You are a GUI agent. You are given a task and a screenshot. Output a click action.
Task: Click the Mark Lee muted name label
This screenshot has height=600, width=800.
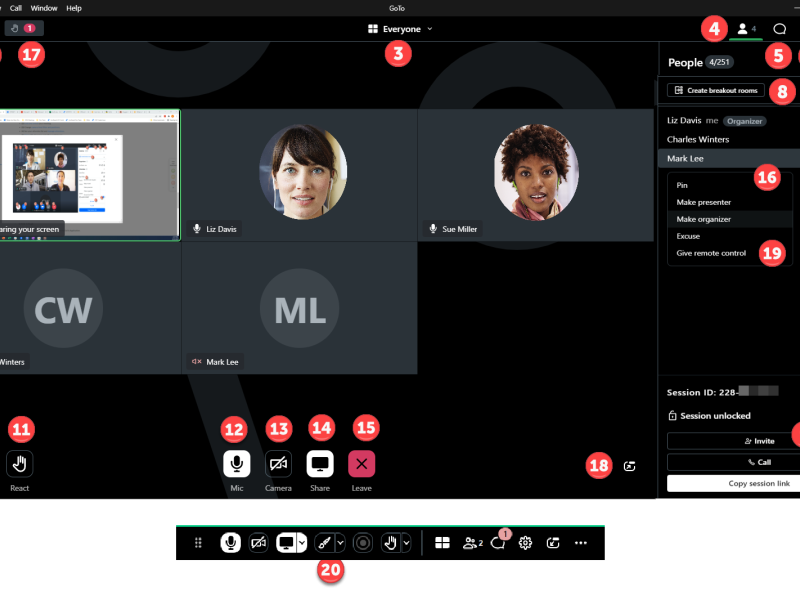(215, 362)
